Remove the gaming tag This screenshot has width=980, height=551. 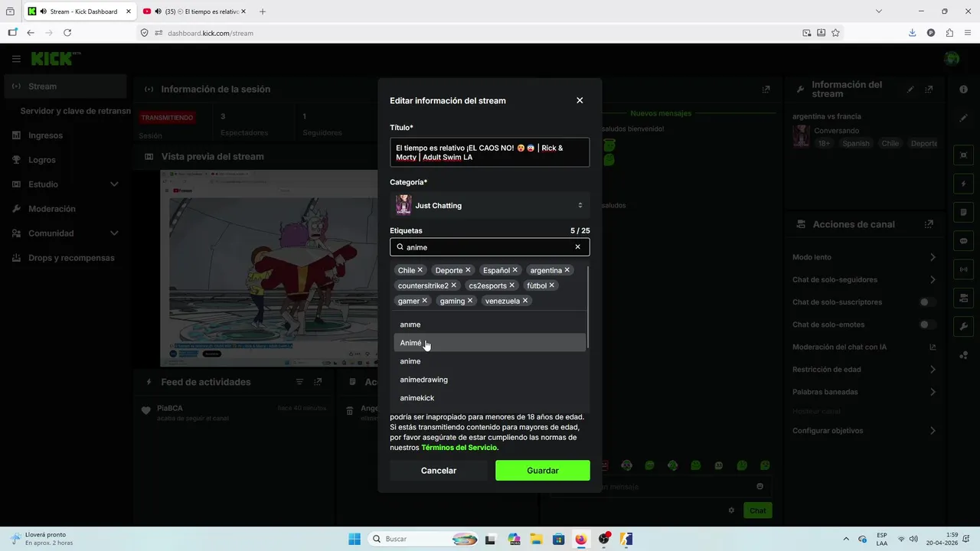point(470,301)
